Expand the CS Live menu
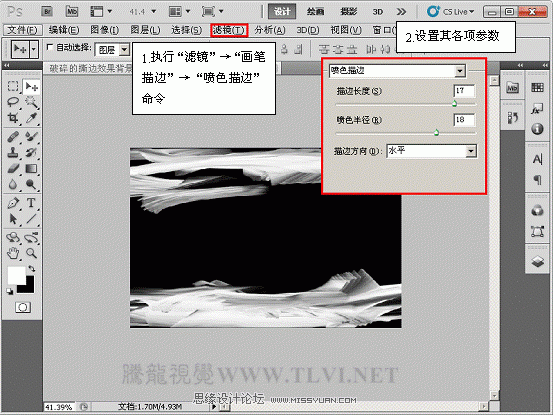This screenshot has width=553, height=415. [x=451, y=12]
